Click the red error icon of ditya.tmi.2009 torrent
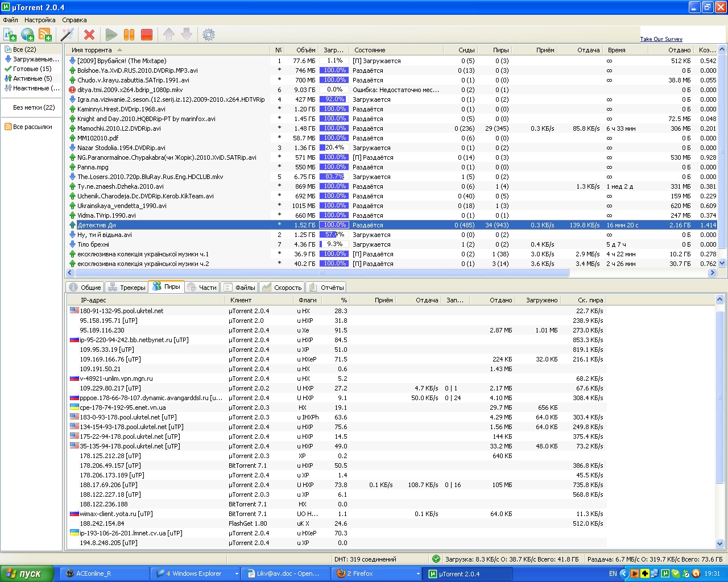728x582 pixels. (72, 90)
